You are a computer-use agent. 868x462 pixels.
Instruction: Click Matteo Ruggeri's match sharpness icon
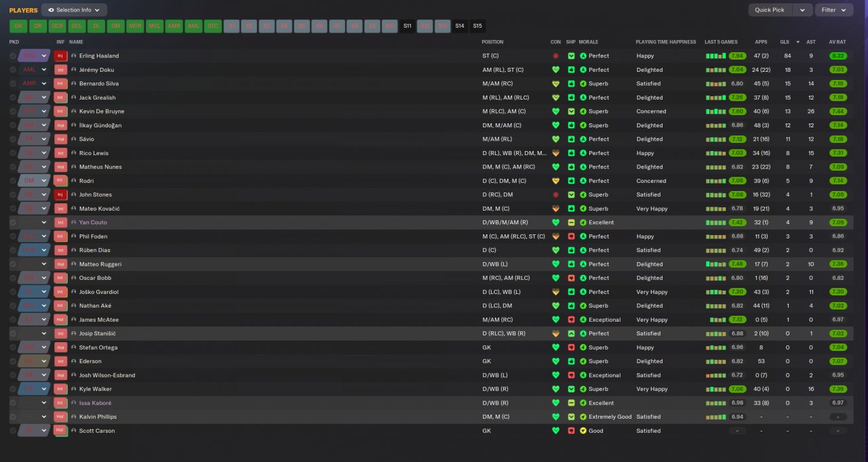pyautogui.click(x=571, y=264)
